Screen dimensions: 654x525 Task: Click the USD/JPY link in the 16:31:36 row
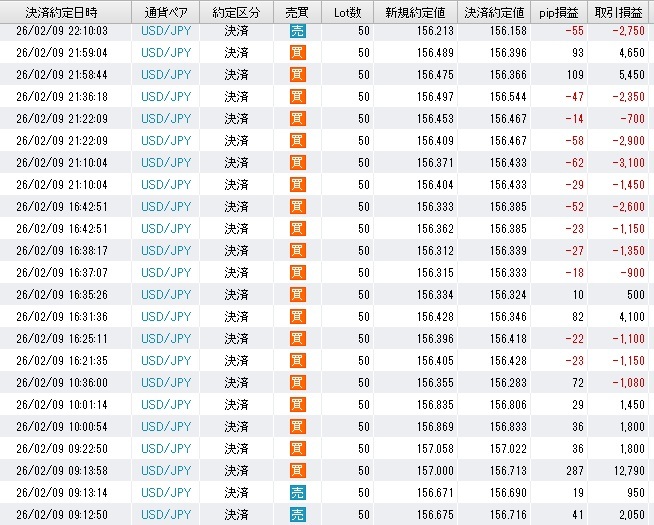tap(166, 317)
